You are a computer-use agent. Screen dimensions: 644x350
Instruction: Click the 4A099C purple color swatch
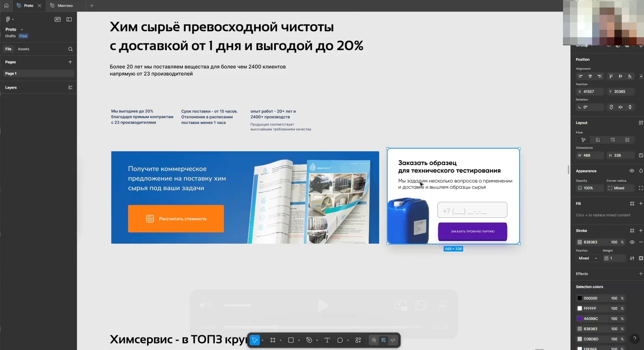(x=580, y=319)
